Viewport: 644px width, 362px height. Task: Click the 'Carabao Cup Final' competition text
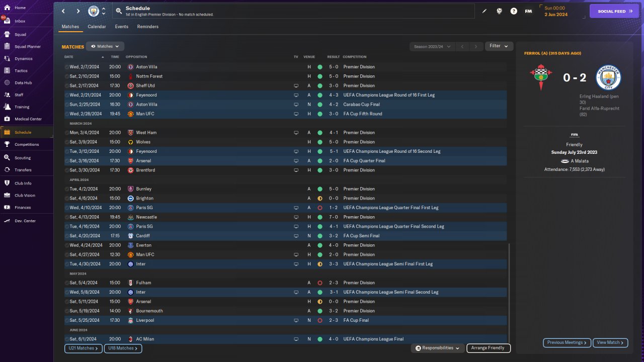coord(361,105)
